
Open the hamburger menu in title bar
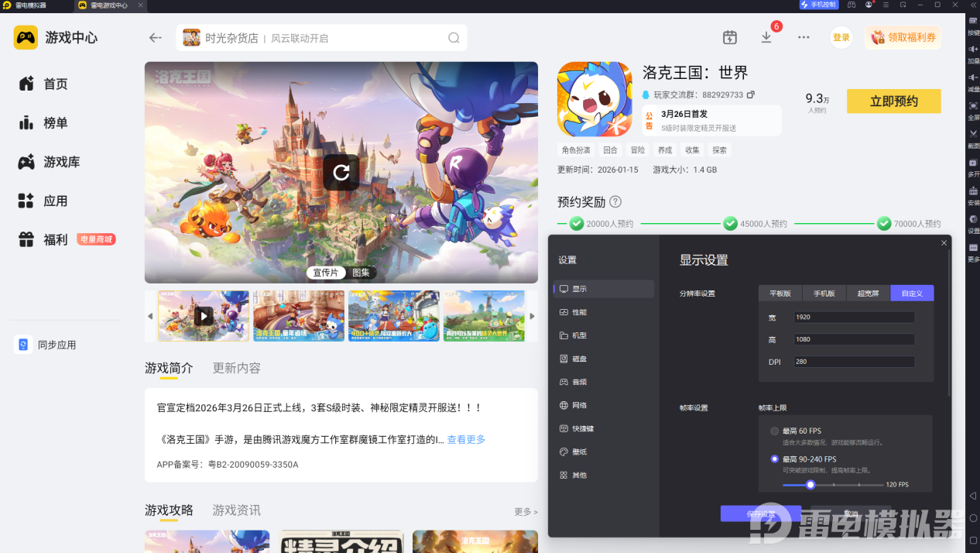tap(886, 5)
